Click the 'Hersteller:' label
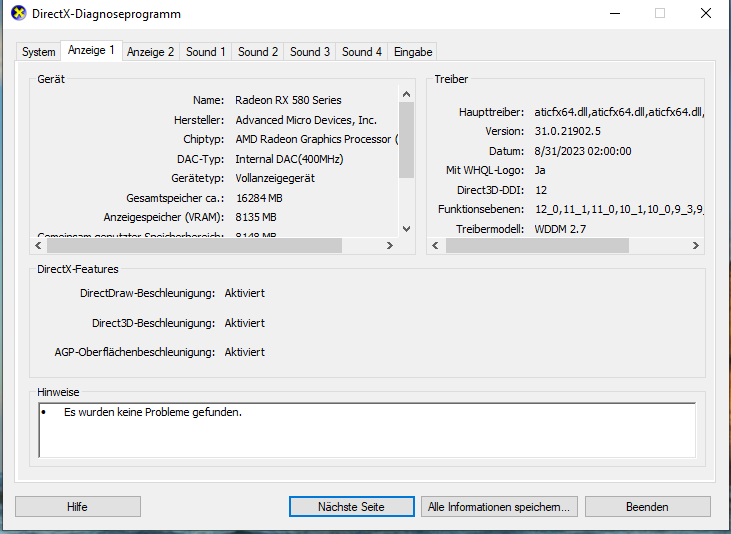The image size is (731, 534). tap(199, 120)
